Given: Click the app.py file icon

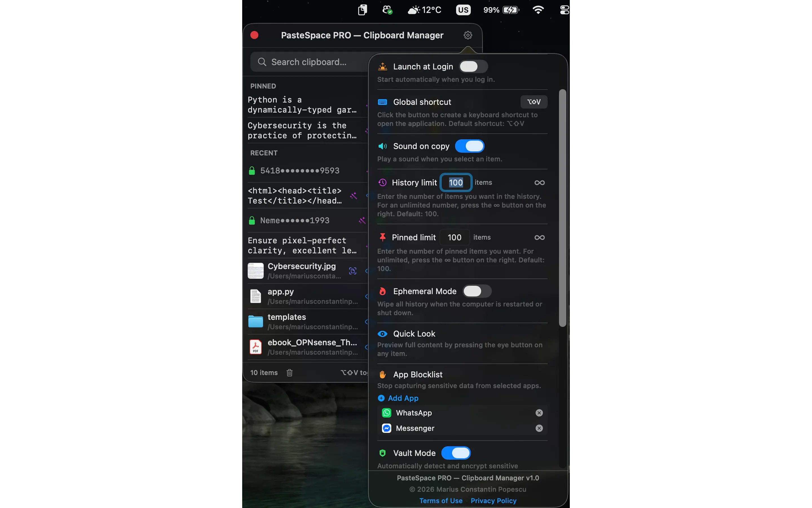Looking at the screenshot, I should 255,296.
